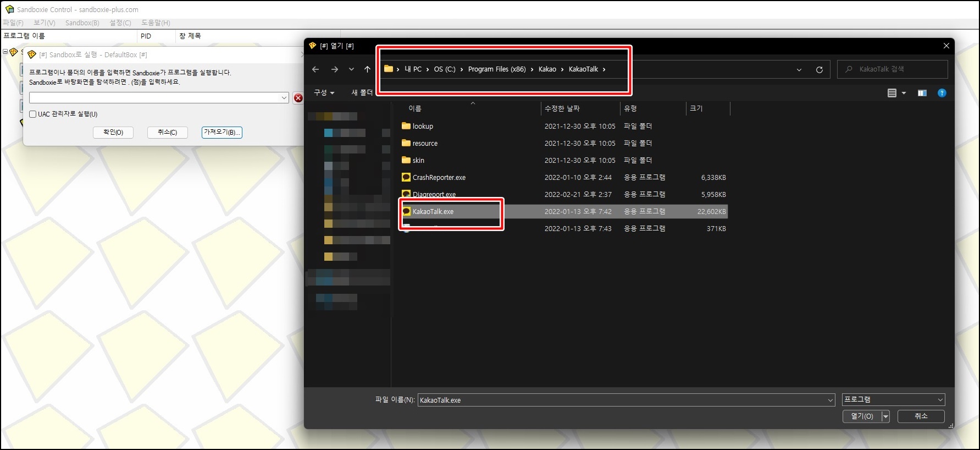Open the 설정(C) menu in Sandboxie
The width and height of the screenshot is (980, 450).
[120, 23]
